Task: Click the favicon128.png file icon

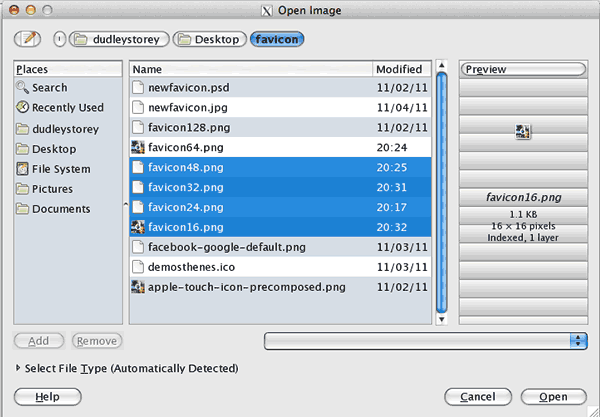Action: 138,127
